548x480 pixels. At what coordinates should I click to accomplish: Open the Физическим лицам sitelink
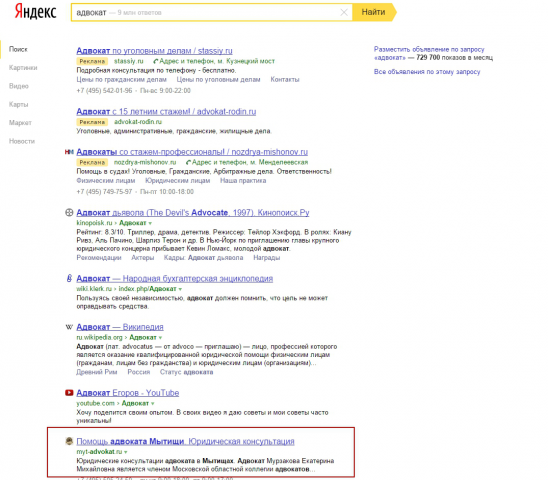106,181
